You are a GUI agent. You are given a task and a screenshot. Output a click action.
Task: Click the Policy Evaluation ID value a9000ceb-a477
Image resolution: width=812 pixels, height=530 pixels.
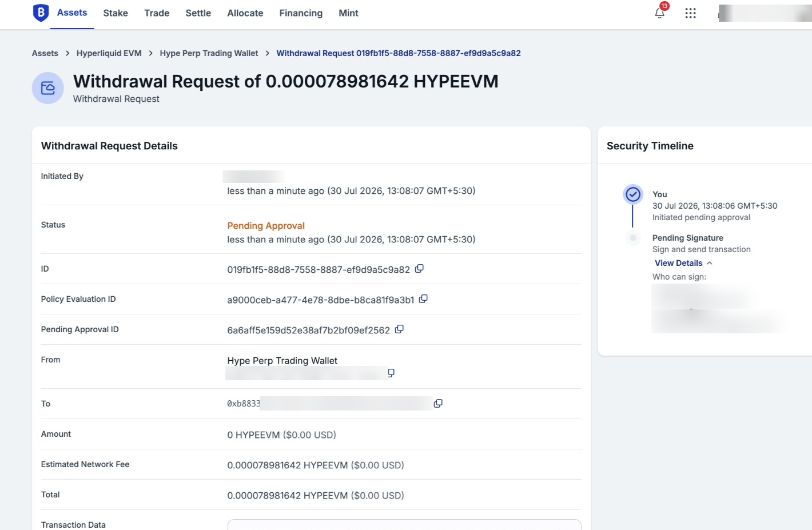[321, 300]
